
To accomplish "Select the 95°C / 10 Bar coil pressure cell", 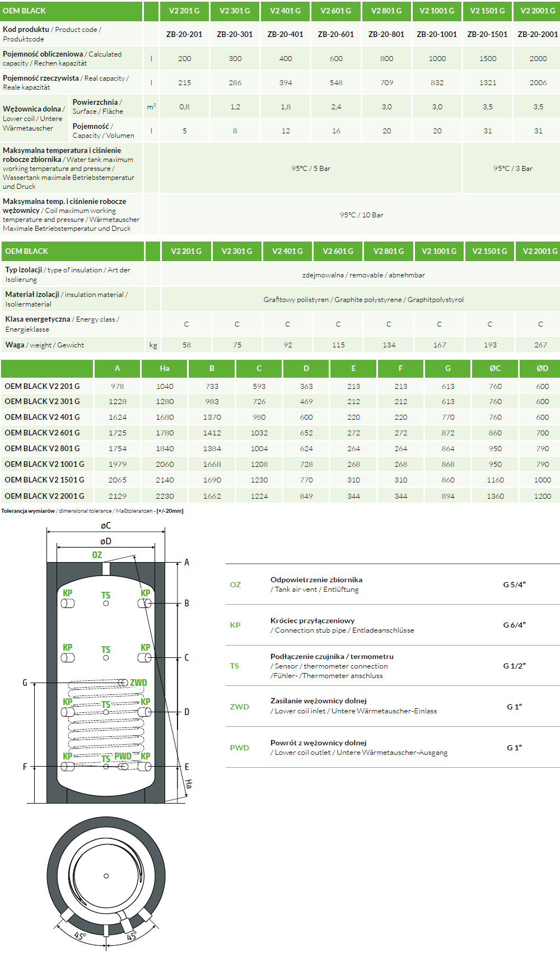I will click(x=361, y=215).
